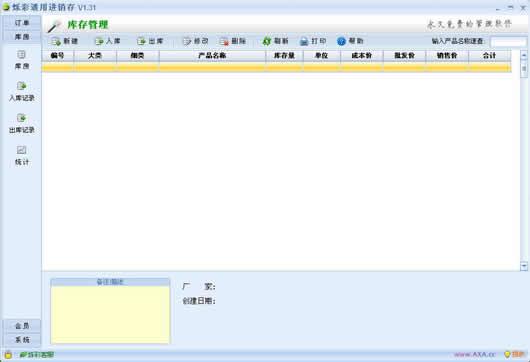Switch to the 会员 sidebar tab
Image resolution: width=530 pixels, height=362 pixels.
click(x=22, y=326)
